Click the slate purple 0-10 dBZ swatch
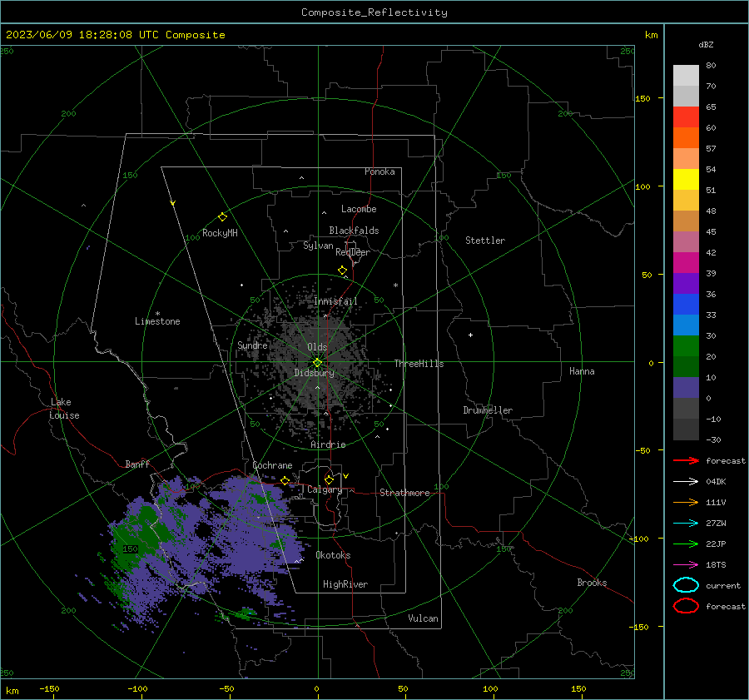 tap(686, 388)
